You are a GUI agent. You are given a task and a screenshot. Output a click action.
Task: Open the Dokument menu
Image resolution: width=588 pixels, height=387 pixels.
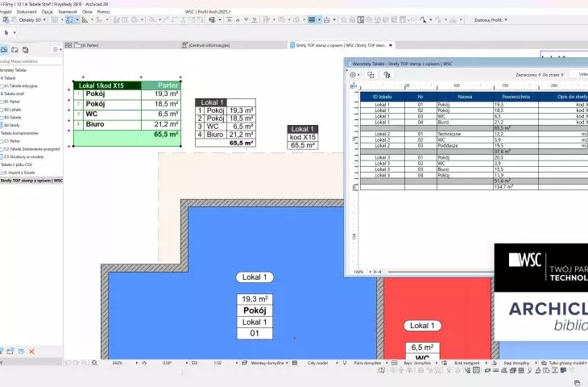click(x=27, y=11)
